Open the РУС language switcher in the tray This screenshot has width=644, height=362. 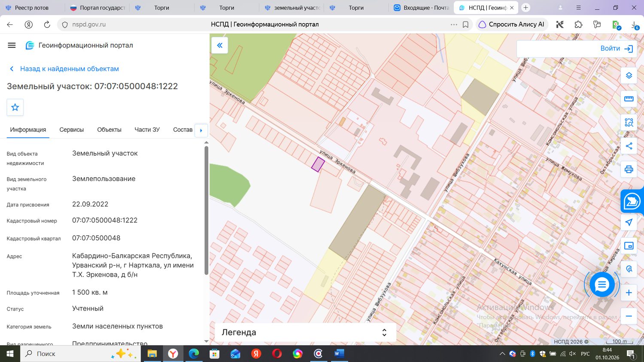point(585,354)
